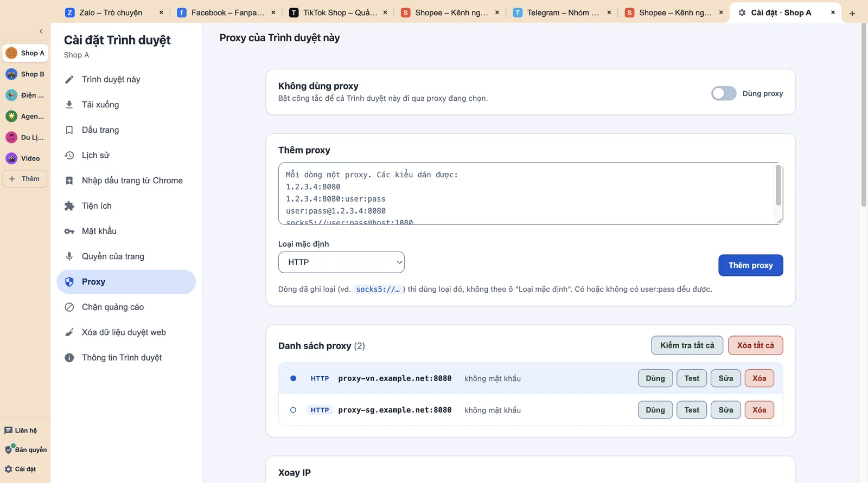
Task: Open the Loại mặc định HTTP dropdown
Action: click(x=341, y=262)
